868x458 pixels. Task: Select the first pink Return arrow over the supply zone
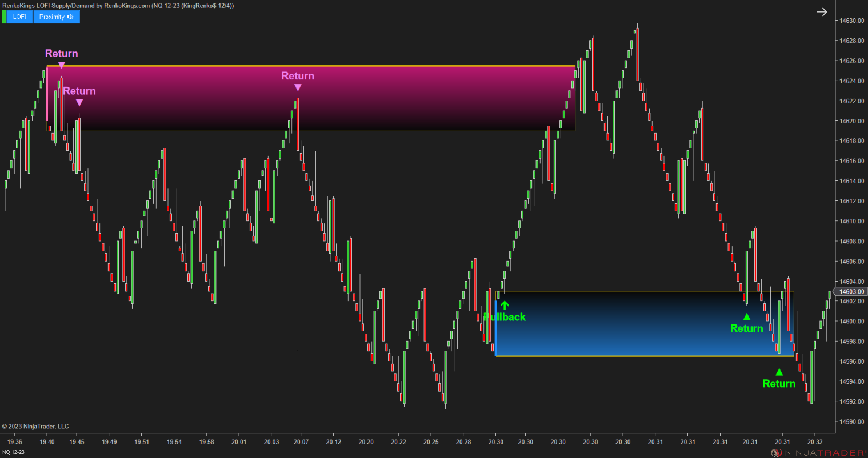pyautogui.click(x=61, y=64)
